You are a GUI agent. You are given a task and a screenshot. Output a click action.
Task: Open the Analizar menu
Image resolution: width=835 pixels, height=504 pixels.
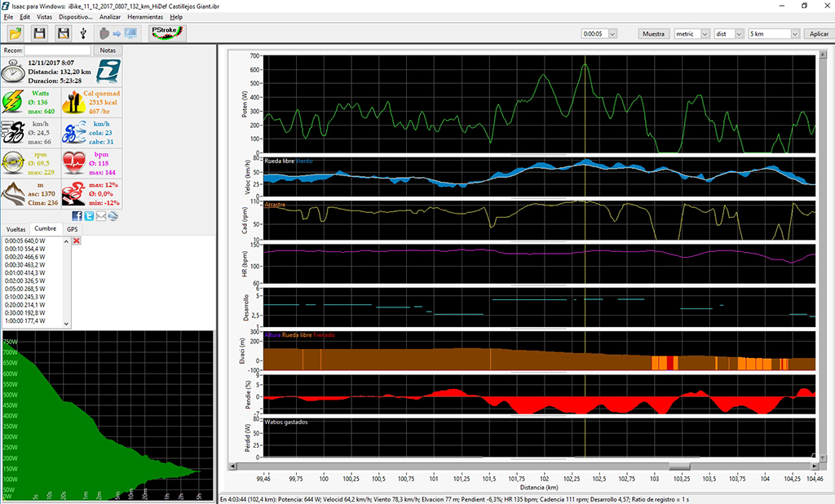point(110,17)
